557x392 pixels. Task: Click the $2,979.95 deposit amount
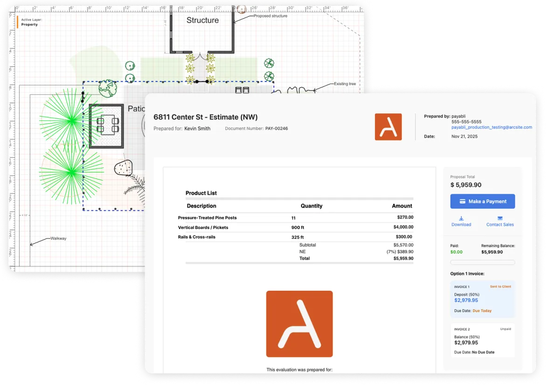point(466,300)
